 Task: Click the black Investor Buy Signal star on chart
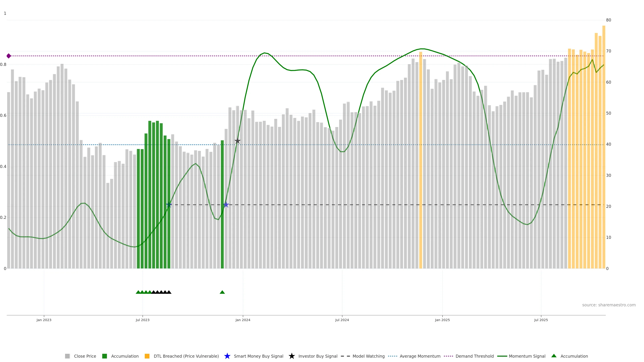click(x=237, y=141)
